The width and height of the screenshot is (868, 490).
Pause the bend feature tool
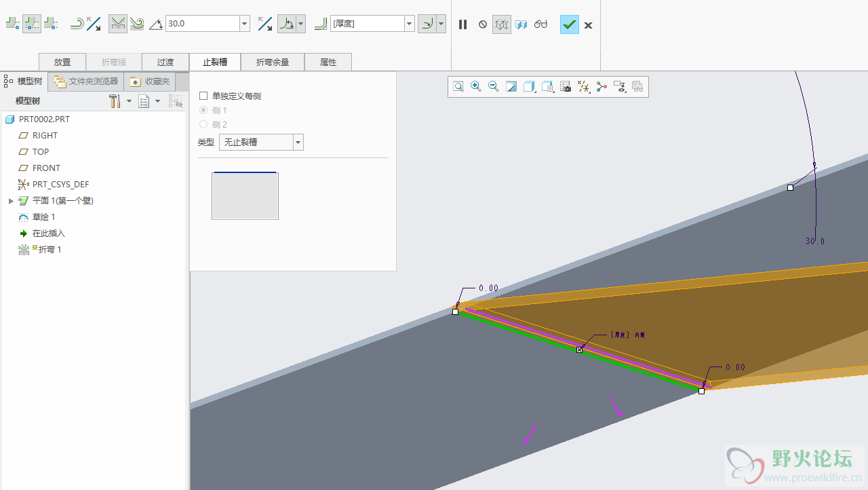(463, 24)
